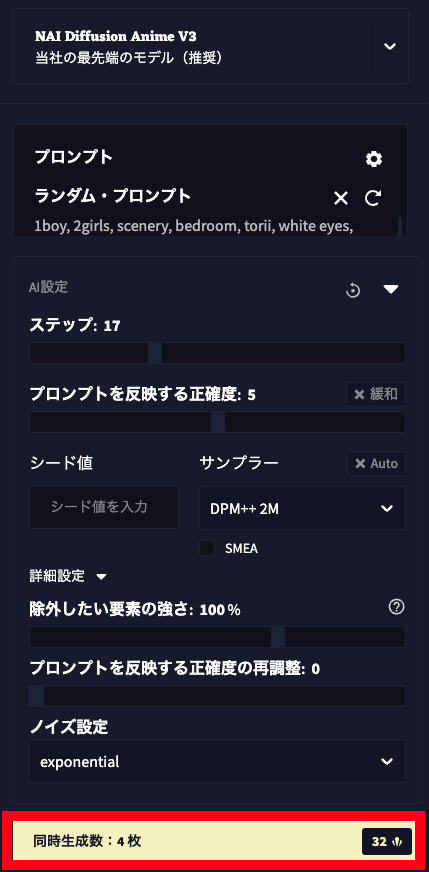This screenshot has height=872, width=429.
Task: Refresh the random prompt
Action: [x=373, y=197]
